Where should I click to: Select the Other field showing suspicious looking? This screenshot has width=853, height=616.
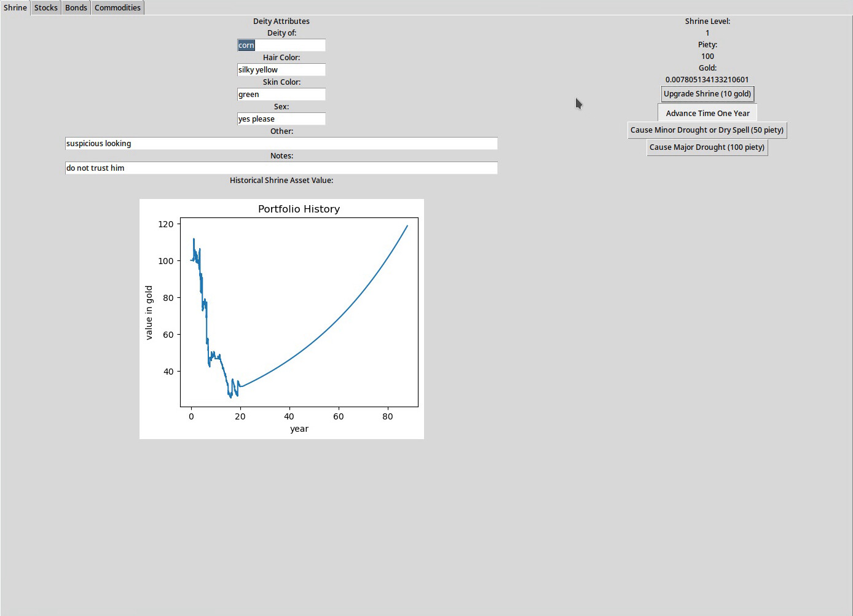[x=281, y=143]
